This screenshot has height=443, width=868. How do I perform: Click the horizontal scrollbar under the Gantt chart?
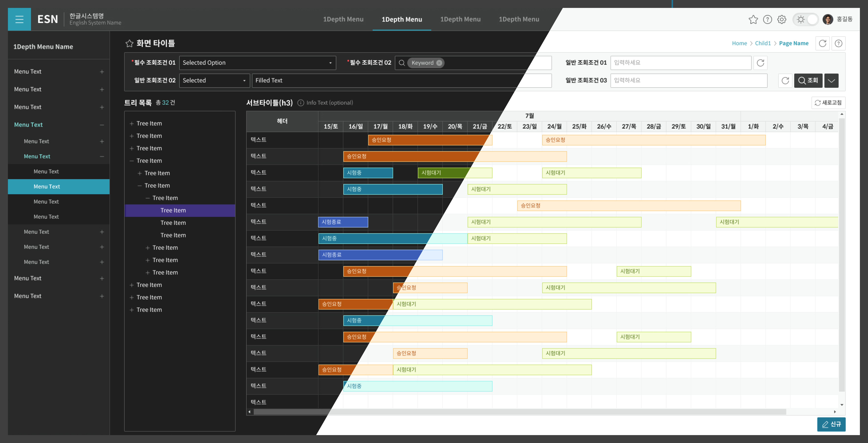[519, 412]
